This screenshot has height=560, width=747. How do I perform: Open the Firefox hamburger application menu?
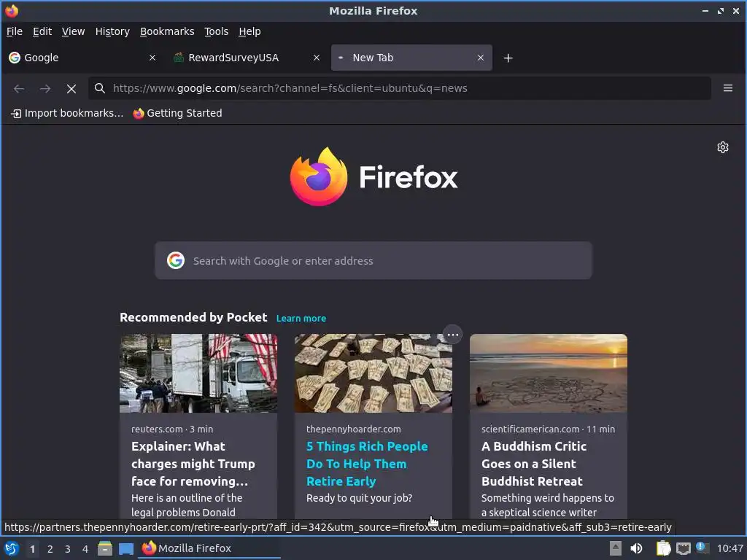click(x=727, y=88)
